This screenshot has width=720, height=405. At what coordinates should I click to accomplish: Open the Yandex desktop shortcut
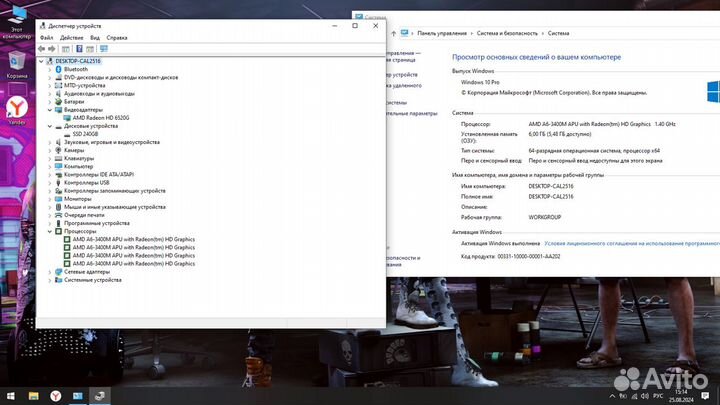tap(17, 111)
